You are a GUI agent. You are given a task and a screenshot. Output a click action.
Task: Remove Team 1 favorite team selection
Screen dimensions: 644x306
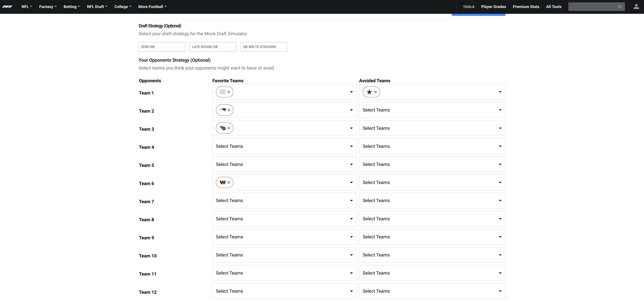[x=229, y=92]
